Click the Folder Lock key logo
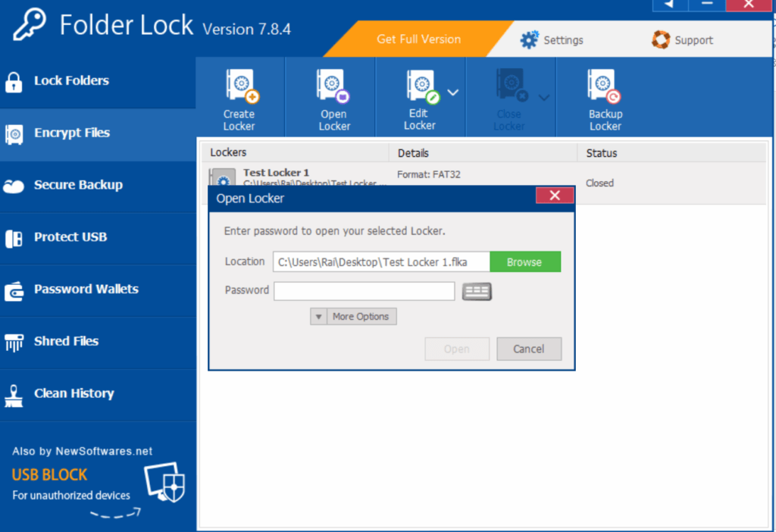The width and height of the screenshot is (776, 532). click(30, 23)
